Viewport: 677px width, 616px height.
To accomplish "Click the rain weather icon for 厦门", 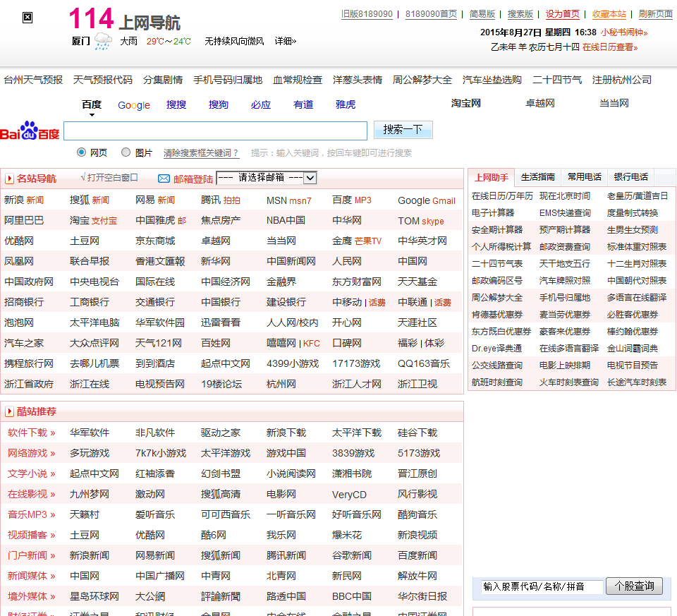I will pos(103,42).
